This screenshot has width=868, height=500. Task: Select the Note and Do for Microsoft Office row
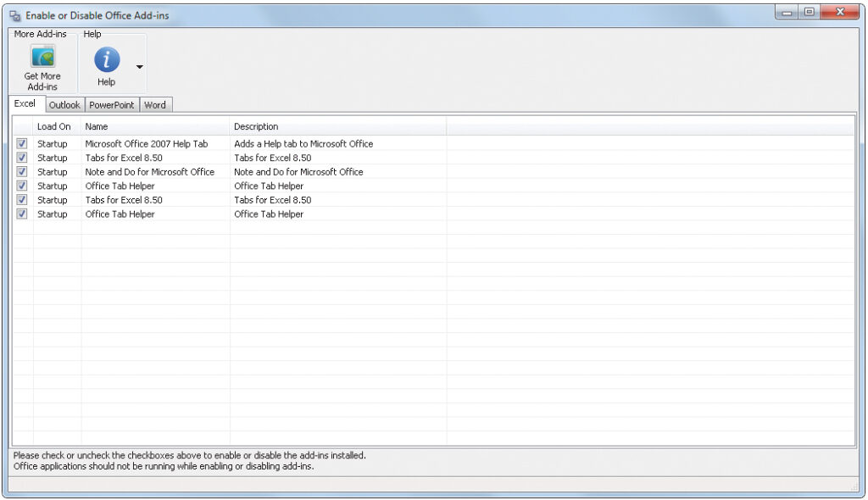click(x=149, y=172)
